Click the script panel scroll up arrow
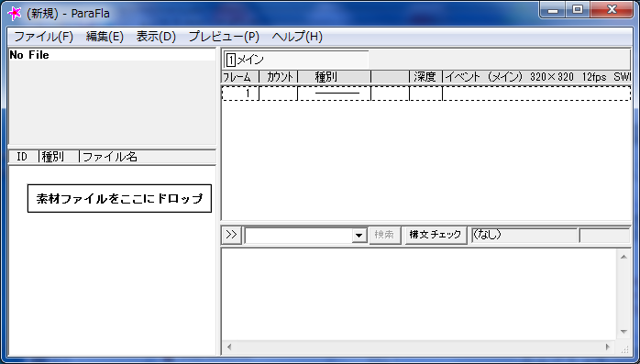Screen dimensions: 640x364 point(623,257)
